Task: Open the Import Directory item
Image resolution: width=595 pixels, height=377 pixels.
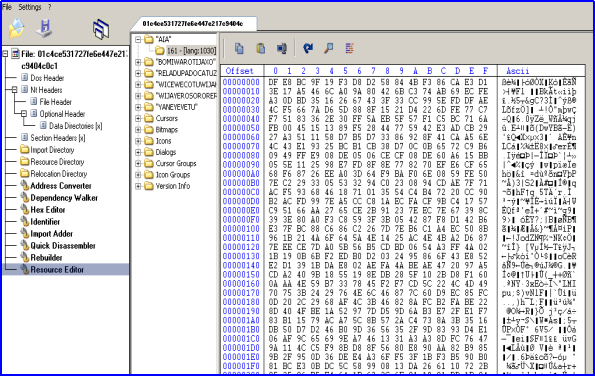Action: (52, 150)
